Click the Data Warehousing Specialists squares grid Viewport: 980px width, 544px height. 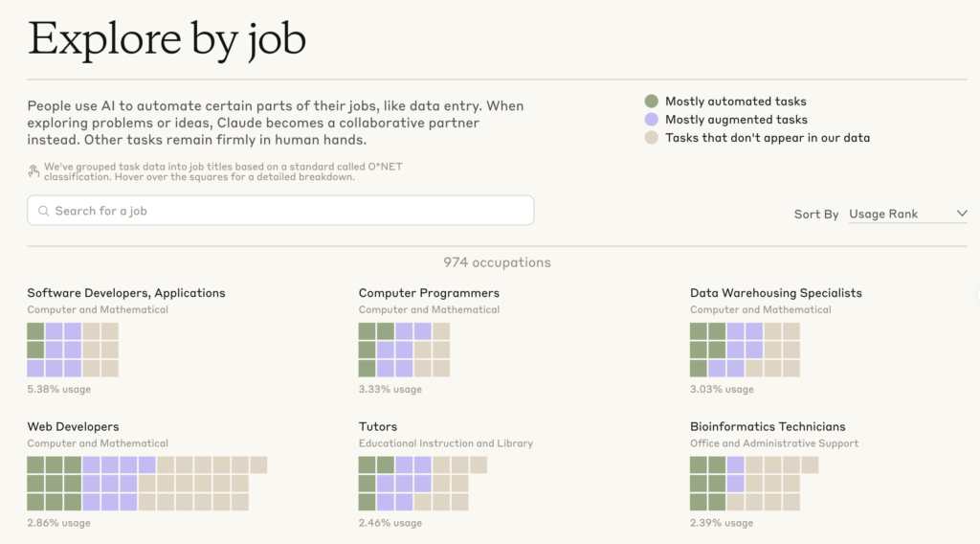point(745,350)
